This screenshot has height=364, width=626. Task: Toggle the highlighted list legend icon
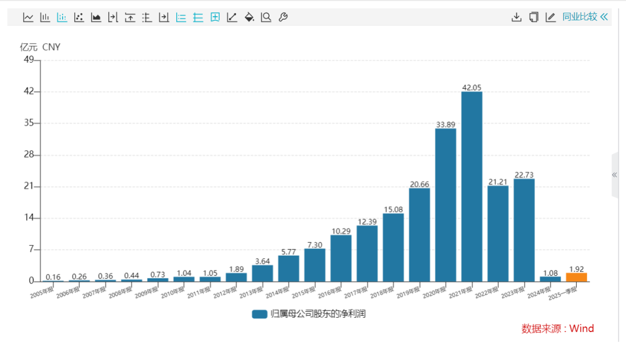[x=181, y=17]
